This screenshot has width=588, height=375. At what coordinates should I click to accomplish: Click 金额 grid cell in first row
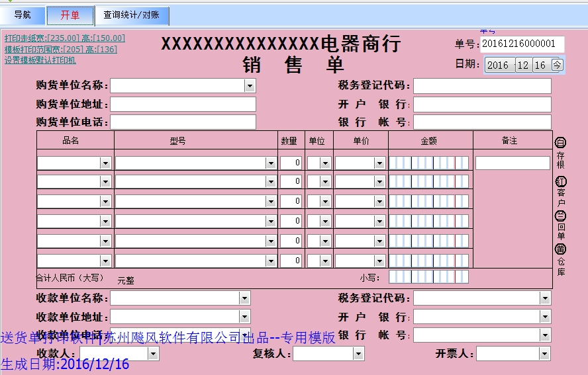(x=428, y=163)
